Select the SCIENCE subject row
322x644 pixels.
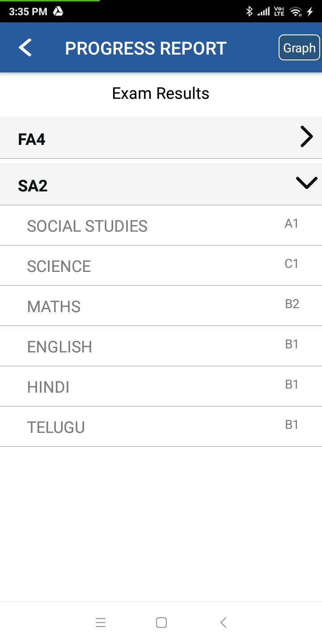161,266
